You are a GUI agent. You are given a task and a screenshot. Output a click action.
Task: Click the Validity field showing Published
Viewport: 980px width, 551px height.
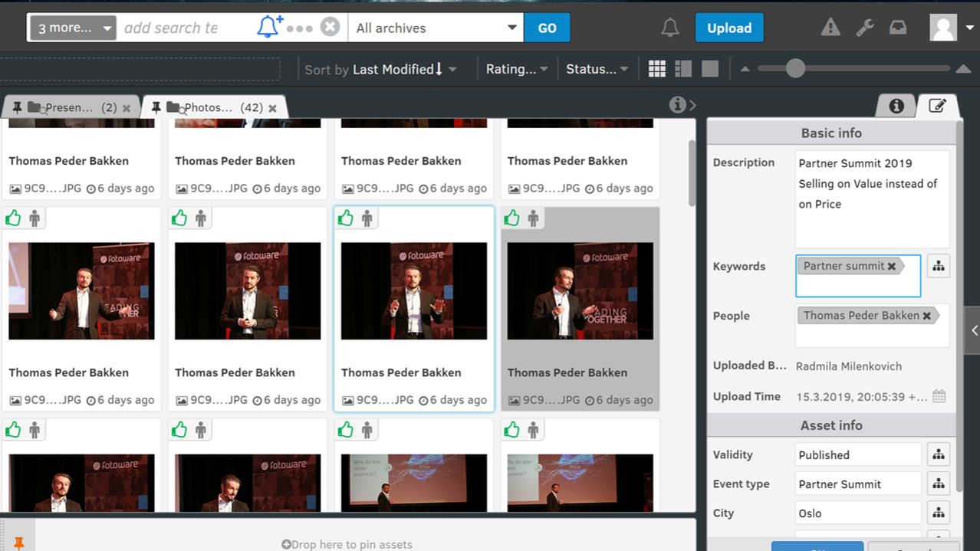tap(858, 454)
